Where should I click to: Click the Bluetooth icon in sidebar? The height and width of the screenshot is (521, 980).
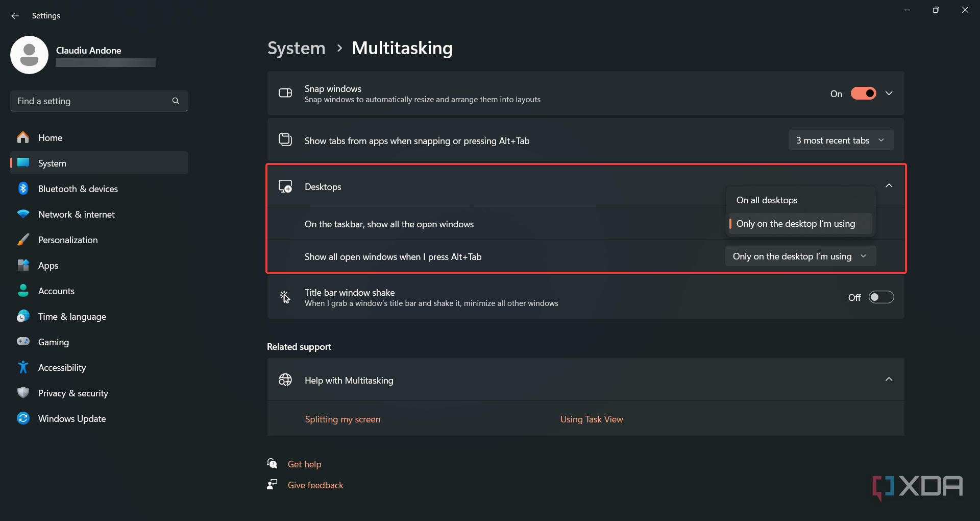(x=23, y=188)
